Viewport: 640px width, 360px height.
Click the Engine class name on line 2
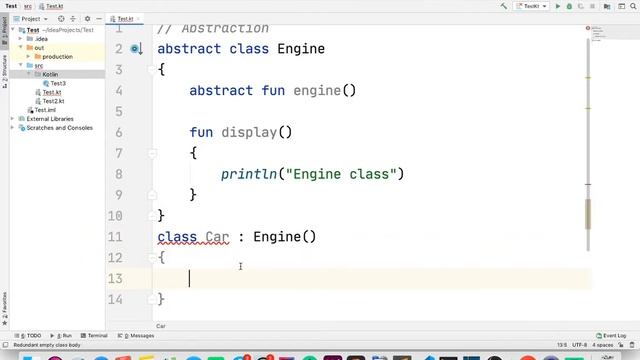[301, 49]
